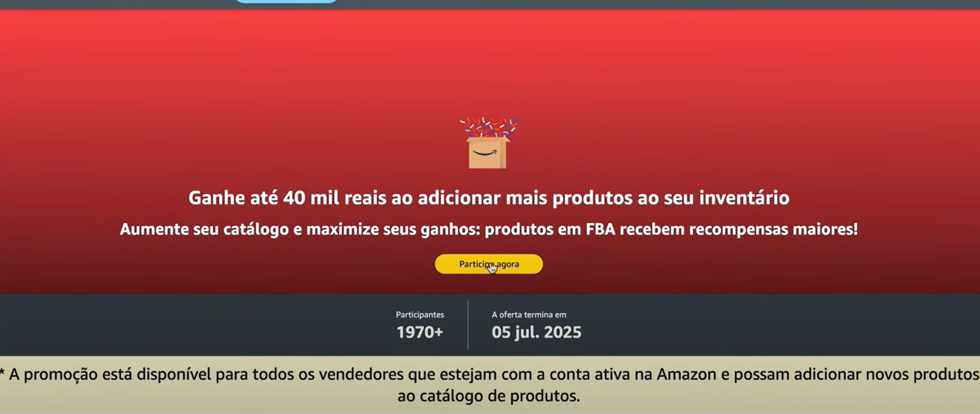This screenshot has height=414, width=980.
Task: Click the word FBA in the subheading
Action: point(600,229)
